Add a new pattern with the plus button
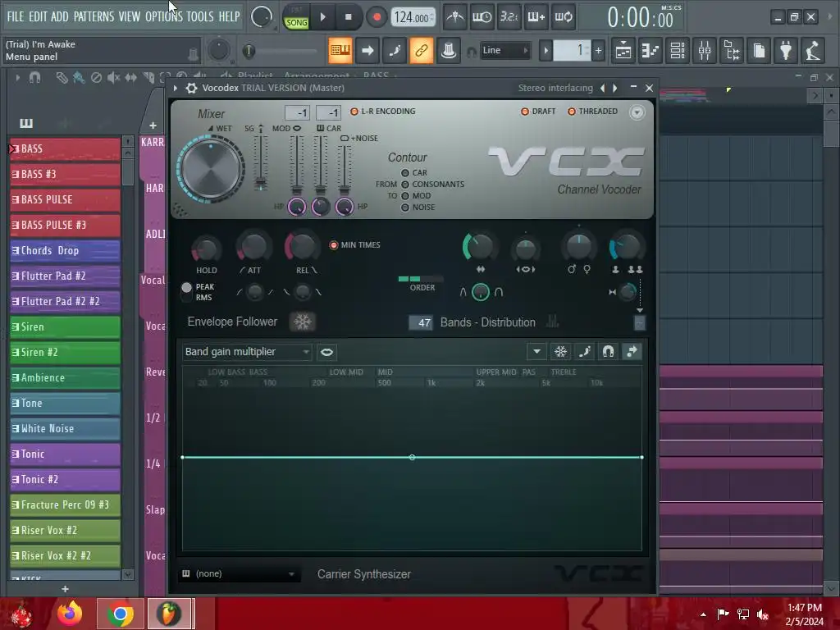The height and width of the screenshot is (630, 840). [x=598, y=51]
